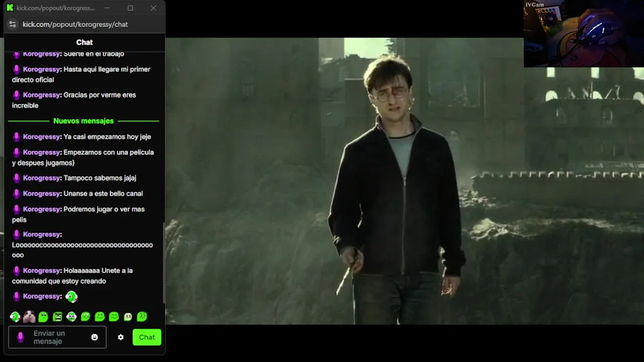Click the movie video playing in main area

405,181
